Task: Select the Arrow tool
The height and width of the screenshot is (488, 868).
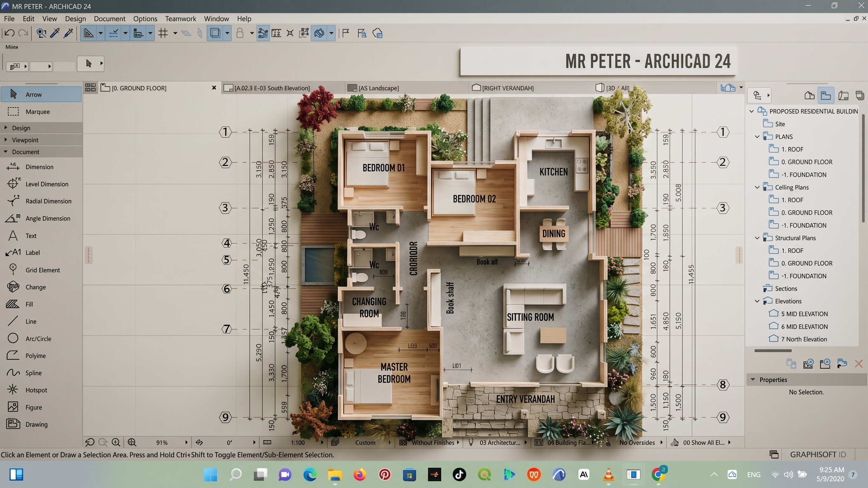Action: click(41, 94)
